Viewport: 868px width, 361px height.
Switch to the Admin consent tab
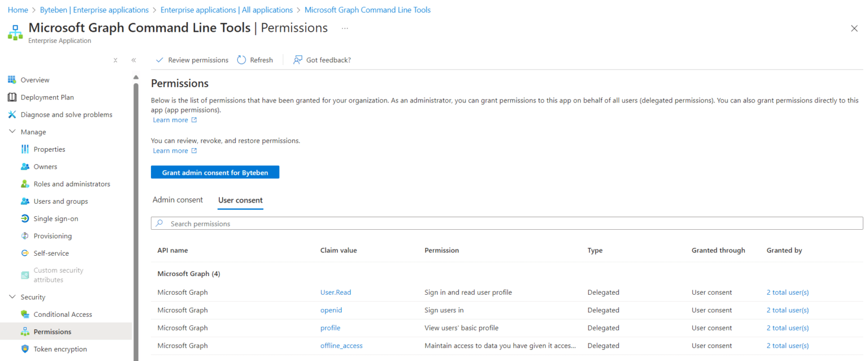[x=177, y=200]
